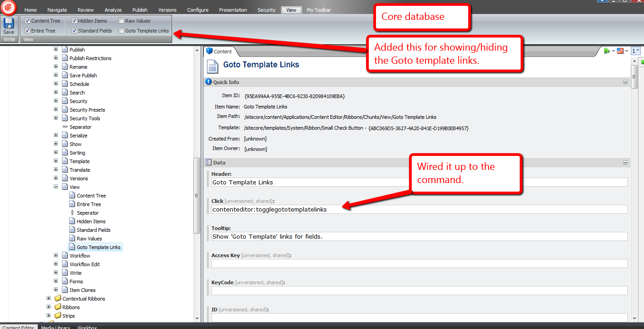Viewport: 644px width, 329px height.
Task: Click the Sitecore logo button
Action: [9, 7]
